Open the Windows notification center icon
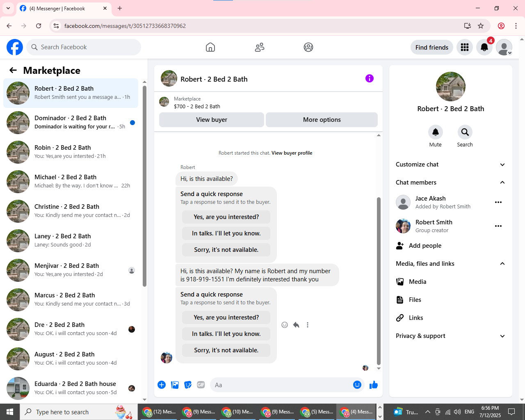This screenshot has width=525, height=420. coord(511,412)
